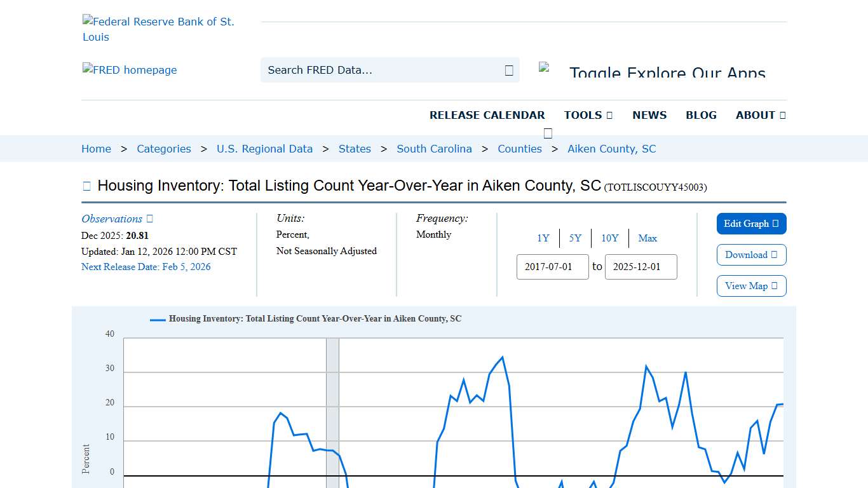Viewport: 868px width, 488px height.
Task: Click the start date input field showing 2017-07-01
Action: [x=552, y=267]
